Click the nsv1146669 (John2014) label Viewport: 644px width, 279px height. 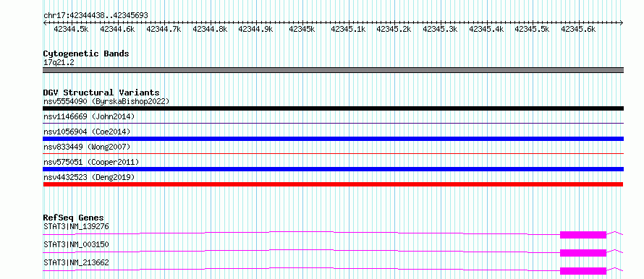[x=89, y=116]
